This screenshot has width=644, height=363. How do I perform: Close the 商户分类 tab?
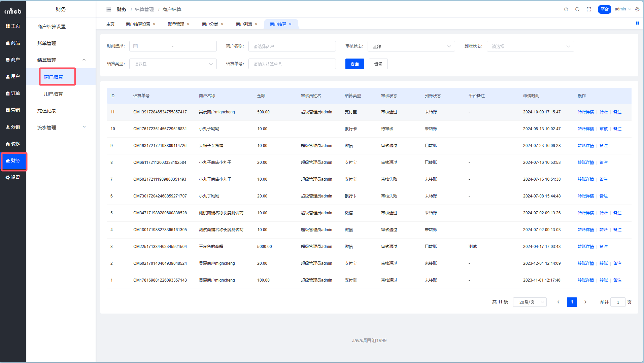(222, 24)
